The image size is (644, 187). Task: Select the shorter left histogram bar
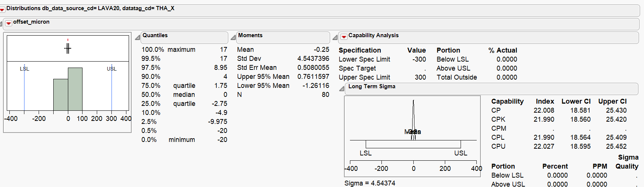tap(61, 95)
